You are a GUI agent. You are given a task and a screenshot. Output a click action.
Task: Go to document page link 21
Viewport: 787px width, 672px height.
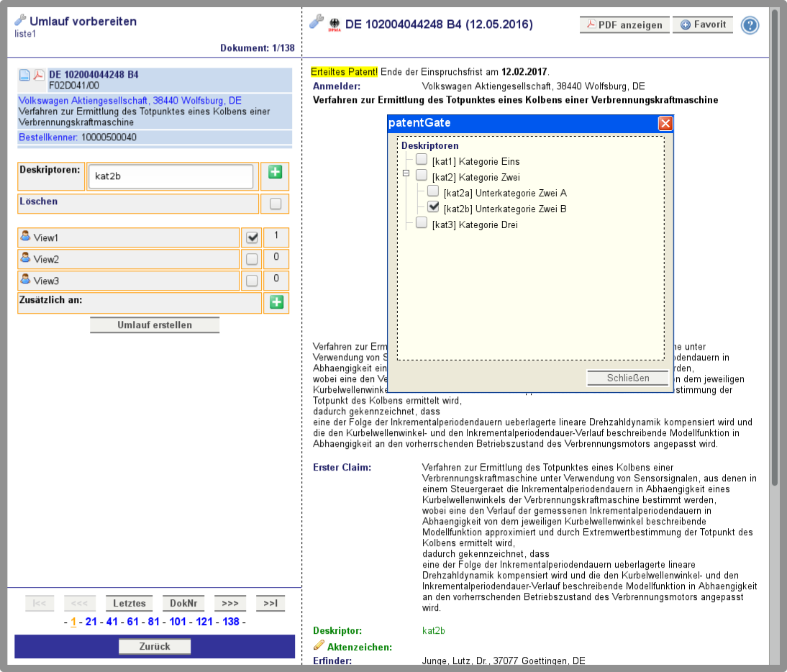[91, 622]
